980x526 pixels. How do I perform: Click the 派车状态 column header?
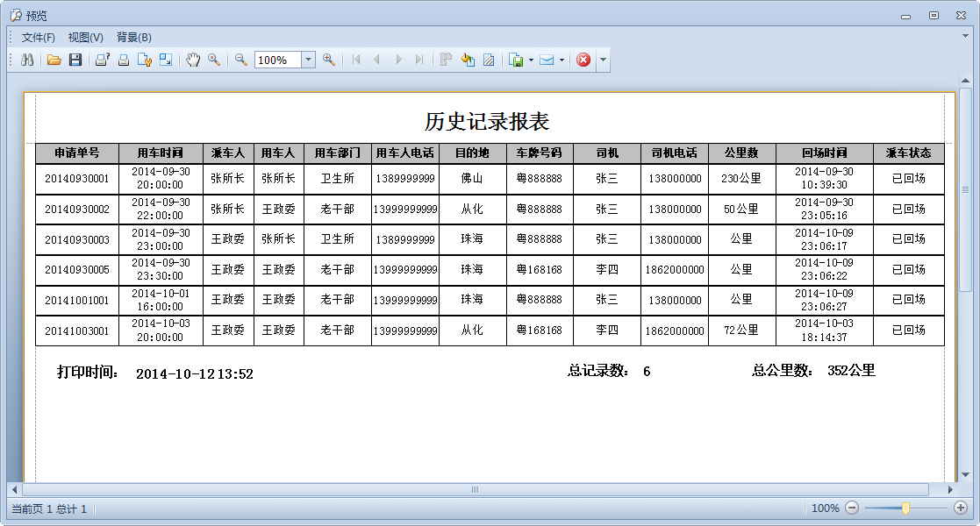pos(909,153)
